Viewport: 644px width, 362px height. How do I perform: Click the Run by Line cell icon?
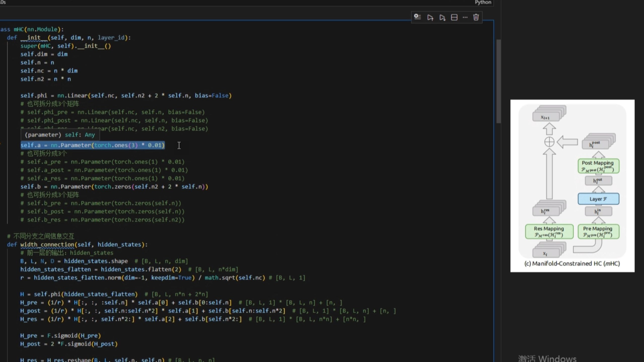(417, 17)
